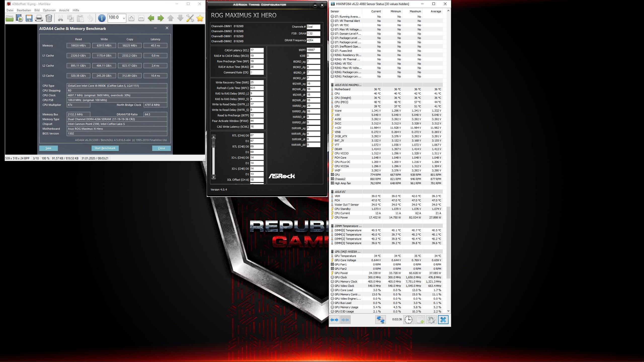Viewport: 644px width, 362px height.
Task: Open the zoom 100.0 dropdown
Action: 124,18
